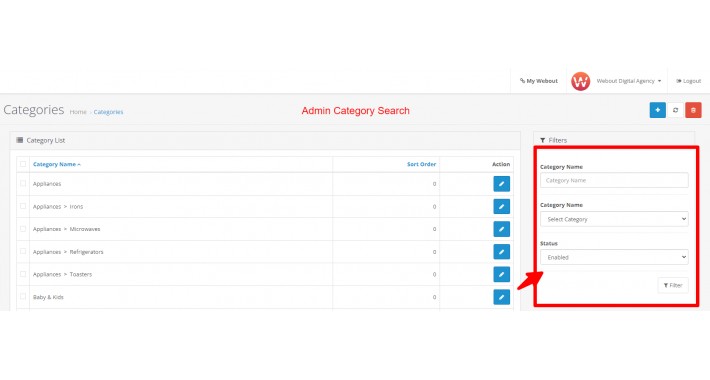Edit the Appliances category with pencil icon
Screen dimensions: 710x380
pyautogui.click(x=501, y=184)
